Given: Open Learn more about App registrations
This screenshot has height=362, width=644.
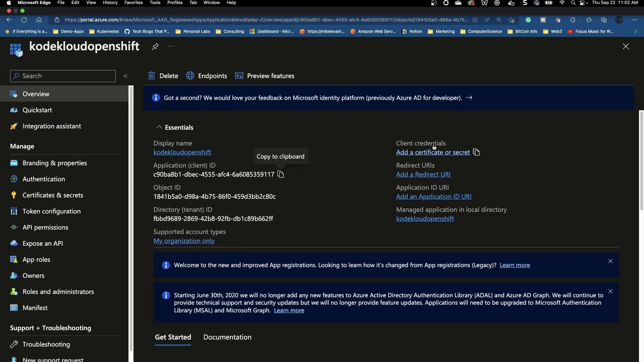Looking at the screenshot, I should tap(515, 265).
